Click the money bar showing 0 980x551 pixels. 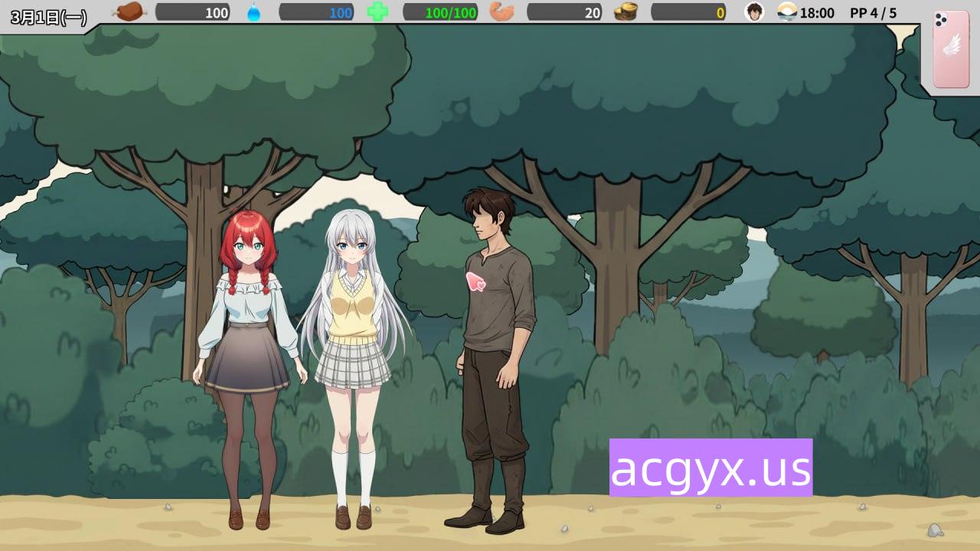tap(688, 12)
